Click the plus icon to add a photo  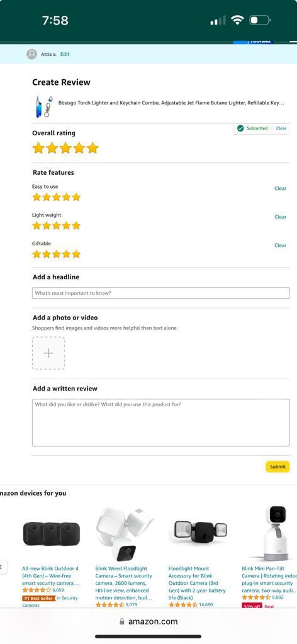point(48,353)
